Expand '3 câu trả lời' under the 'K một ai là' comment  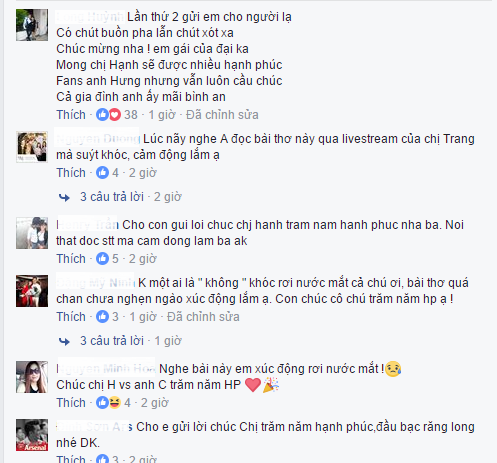[x=112, y=341]
